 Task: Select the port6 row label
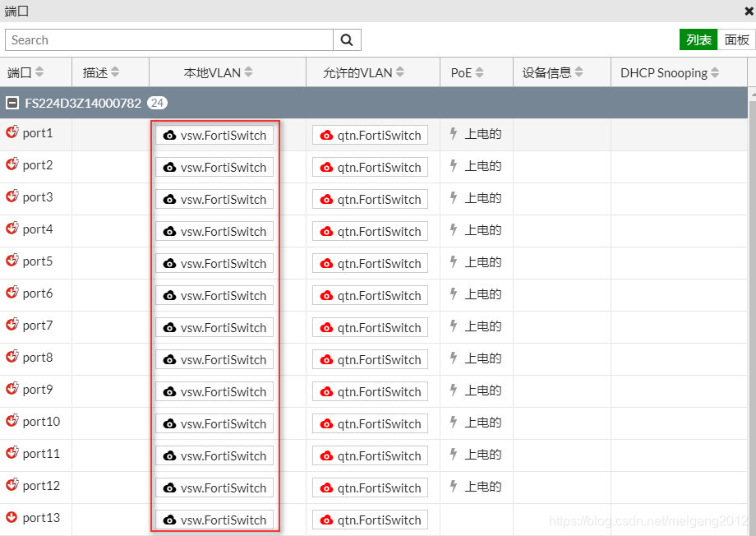38,293
